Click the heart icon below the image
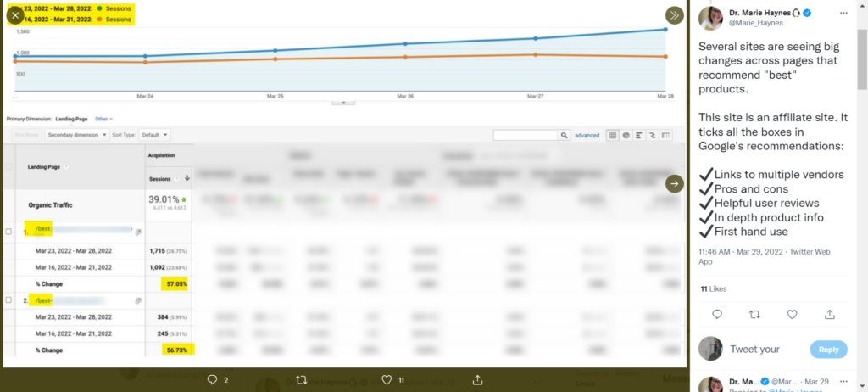 coord(387,380)
